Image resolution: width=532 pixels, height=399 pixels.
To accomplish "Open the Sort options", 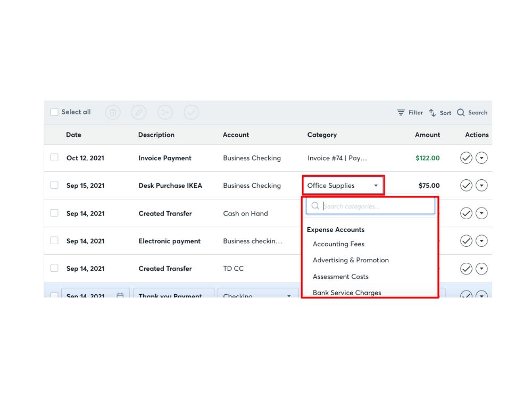I will pyautogui.click(x=440, y=113).
